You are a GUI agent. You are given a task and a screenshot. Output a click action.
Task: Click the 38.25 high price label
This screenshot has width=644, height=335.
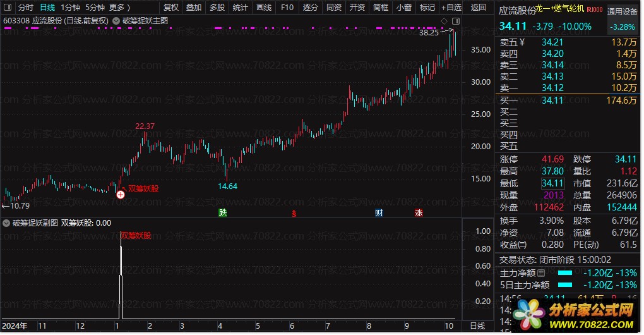[x=429, y=33]
